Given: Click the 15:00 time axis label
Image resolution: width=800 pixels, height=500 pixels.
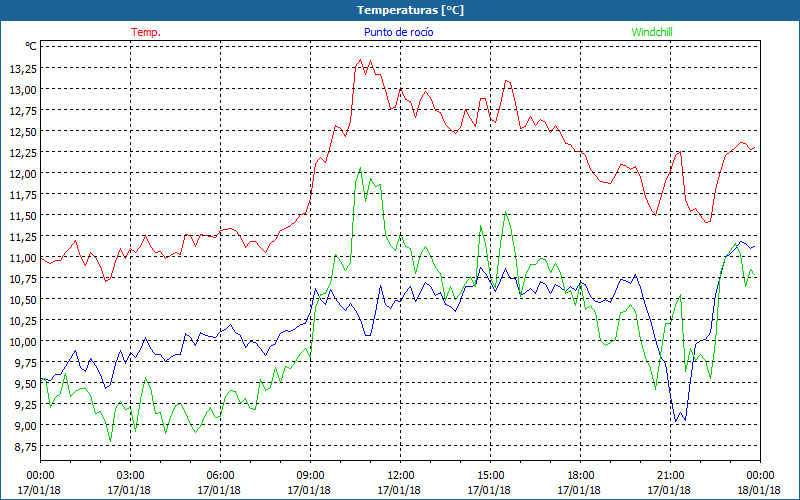Looking at the screenshot, I should coord(490,475).
